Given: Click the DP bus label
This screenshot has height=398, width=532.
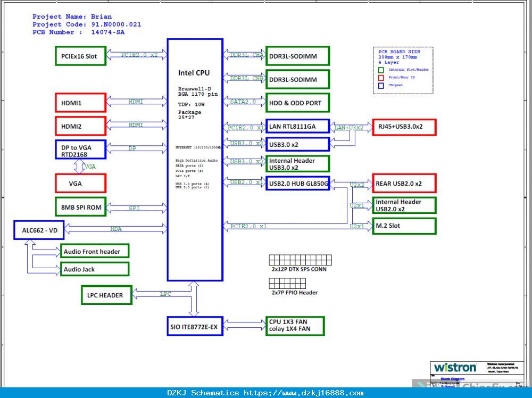Looking at the screenshot, I should 132,148.
